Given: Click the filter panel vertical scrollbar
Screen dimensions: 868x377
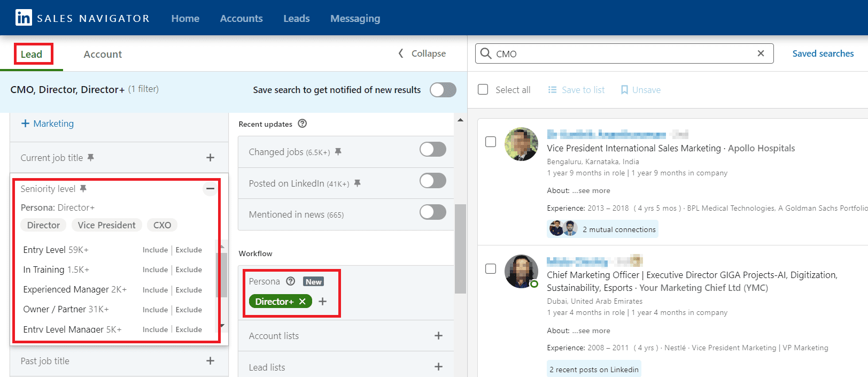Looking at the screenshot, I should [460, 249].
